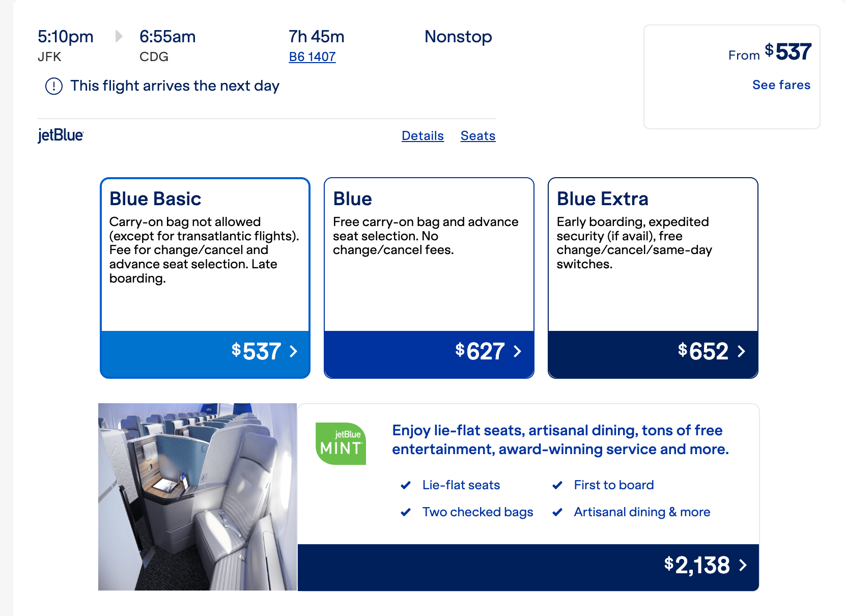The height and width of the screenshot is (616, 845).
Task: Click the First to board checkmark
Action: (x=557, y=485)
